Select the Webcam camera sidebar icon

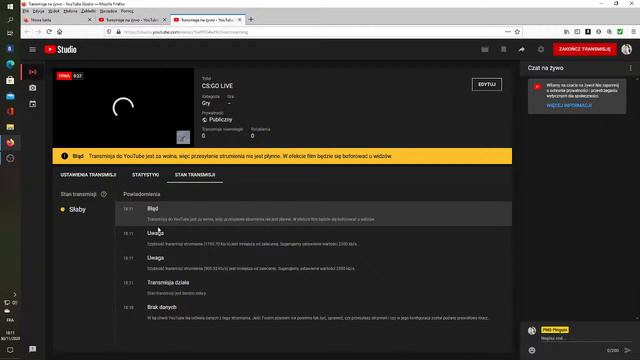pos(33,88)
